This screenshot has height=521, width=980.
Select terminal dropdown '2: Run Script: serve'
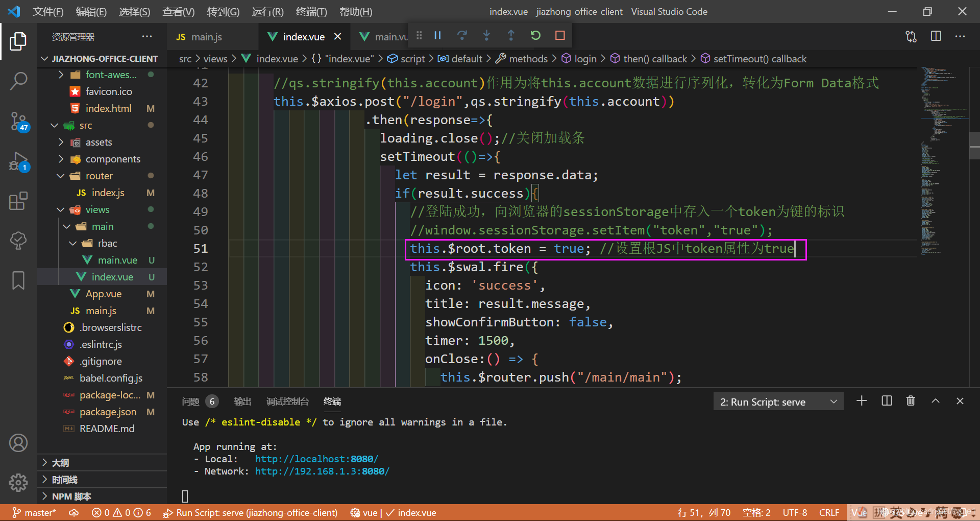[778, 402]
